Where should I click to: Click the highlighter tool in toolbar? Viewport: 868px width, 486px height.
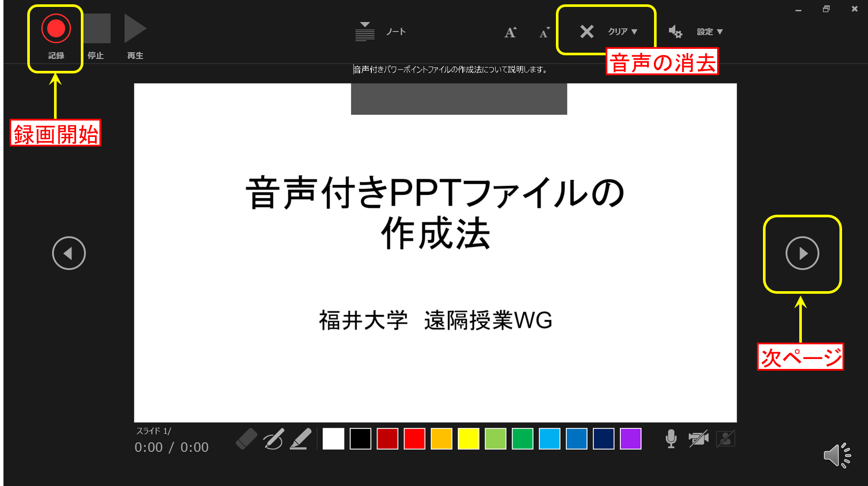point(300,438)
